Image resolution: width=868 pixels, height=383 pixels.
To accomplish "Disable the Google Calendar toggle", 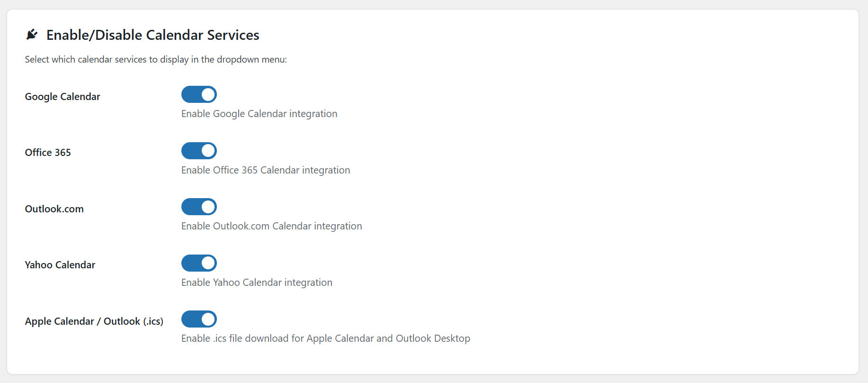I will pos(199,94).
